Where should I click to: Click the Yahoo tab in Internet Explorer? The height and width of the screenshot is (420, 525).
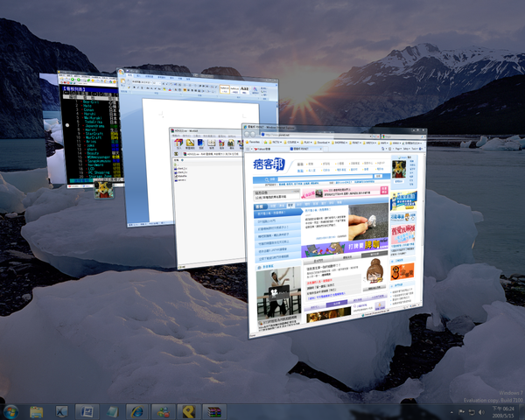click(262, 148)
